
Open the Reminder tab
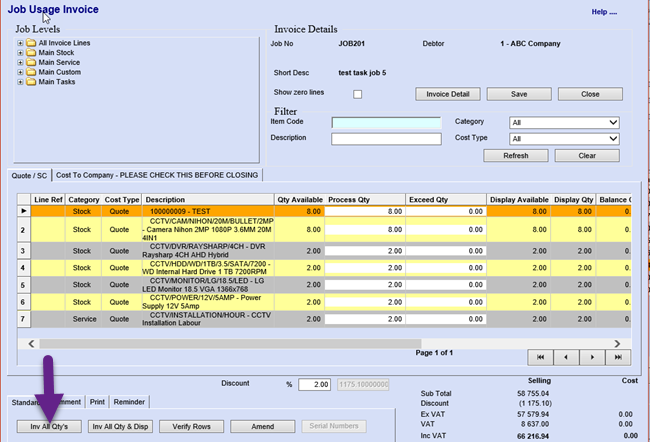(131, 403)
